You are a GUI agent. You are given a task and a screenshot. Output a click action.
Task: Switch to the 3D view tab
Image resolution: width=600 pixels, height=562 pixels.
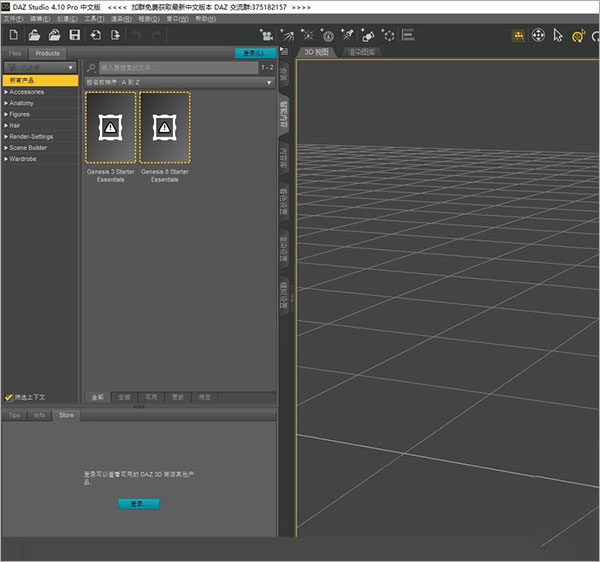click(316, 52)
